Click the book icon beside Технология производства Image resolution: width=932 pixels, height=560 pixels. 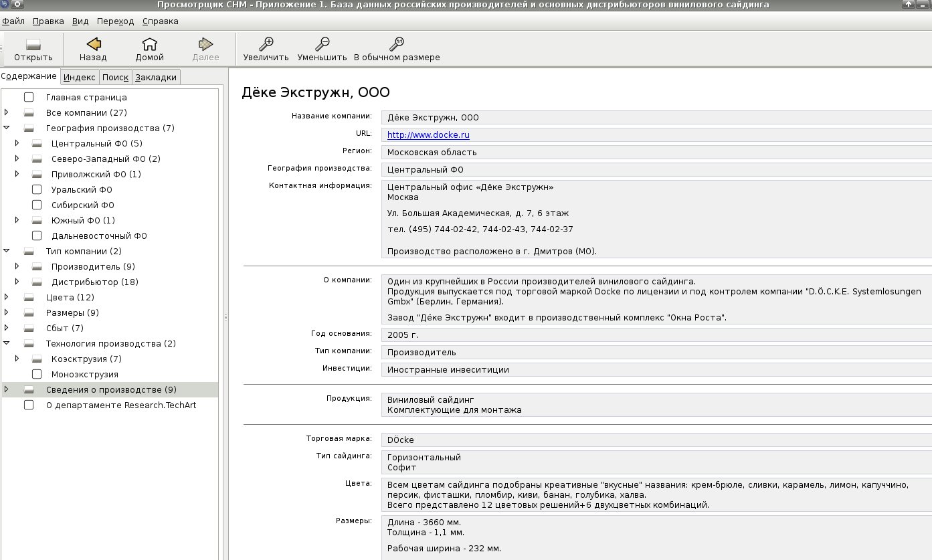(x=29, y=343)
